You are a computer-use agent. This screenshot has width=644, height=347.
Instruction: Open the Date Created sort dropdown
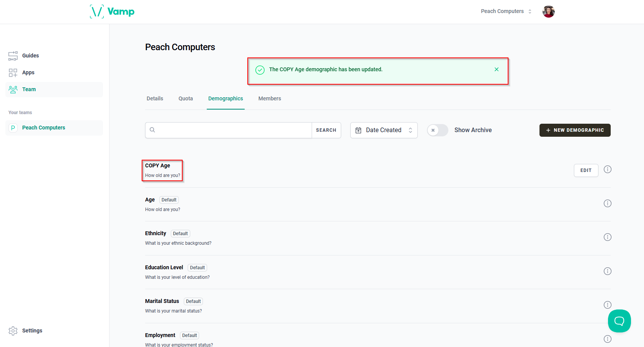(384, 130)
